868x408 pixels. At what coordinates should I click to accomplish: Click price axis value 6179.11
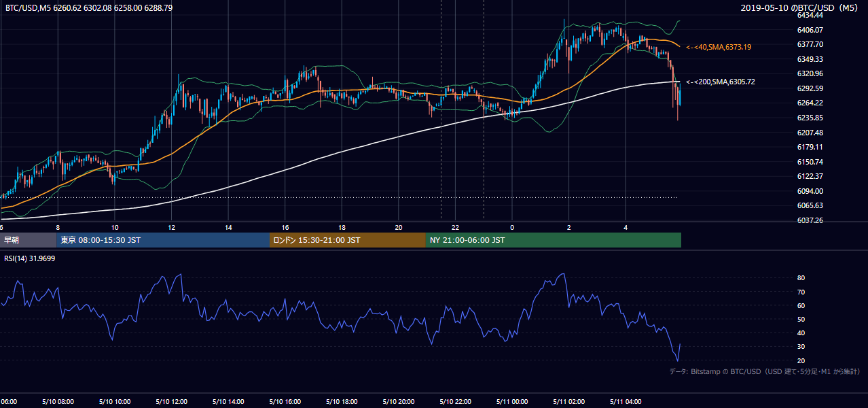point(810,147)
